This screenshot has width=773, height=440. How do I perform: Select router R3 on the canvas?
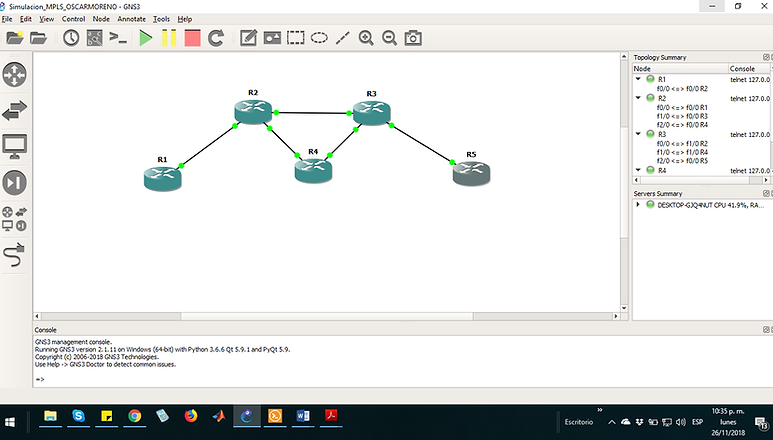[x=372, y=113]
